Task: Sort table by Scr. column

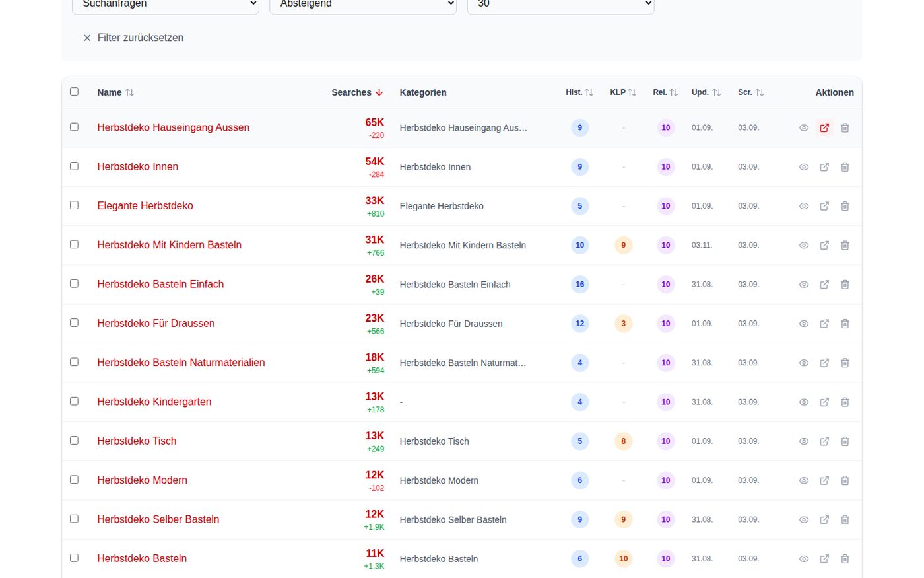Action: pos(751,92)
